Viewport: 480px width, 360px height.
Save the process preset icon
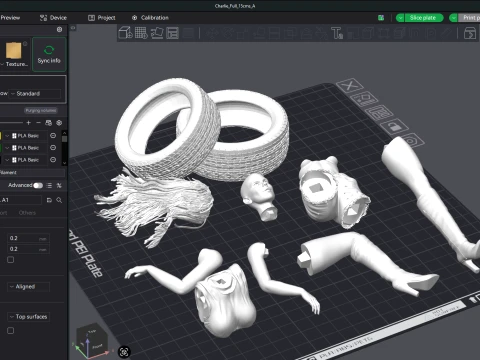49,200
